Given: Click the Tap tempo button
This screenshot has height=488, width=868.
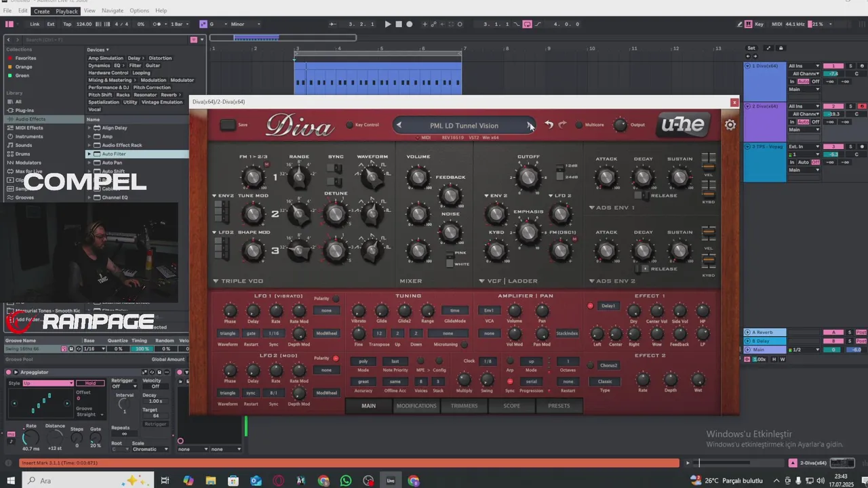Looking at the screenshot, I should point(67,24).
